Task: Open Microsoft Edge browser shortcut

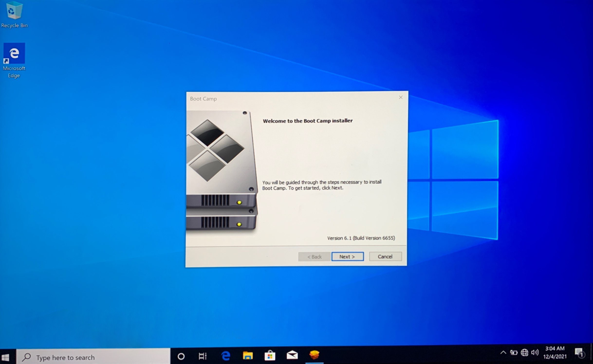Action: [x=14, y=53]
